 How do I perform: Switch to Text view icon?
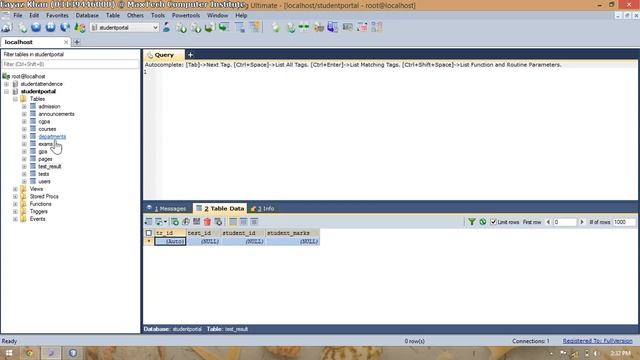pos(254,222)
